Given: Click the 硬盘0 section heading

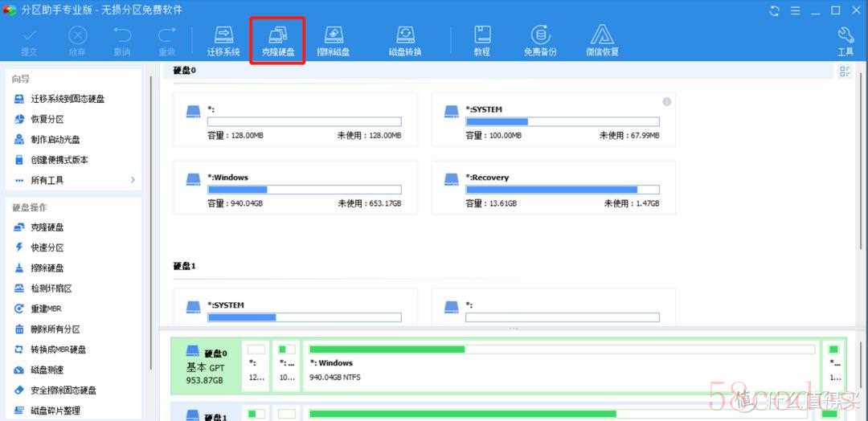Looking at the screenshot, I should [184, 70].
